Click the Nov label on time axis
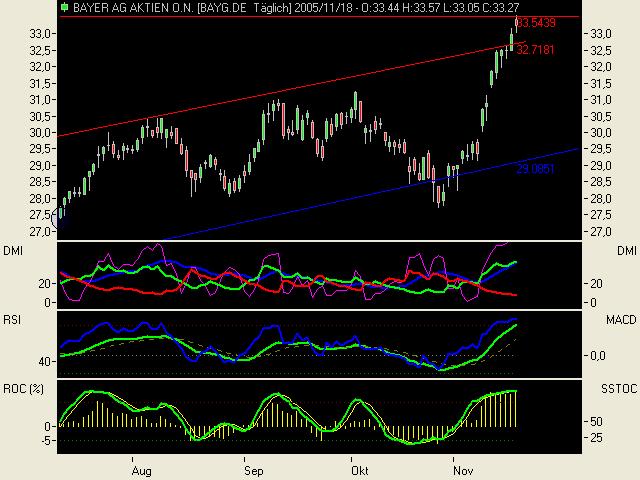Viewport: 640px width, 480px height. pyautogui.click(x=463, y=471)
